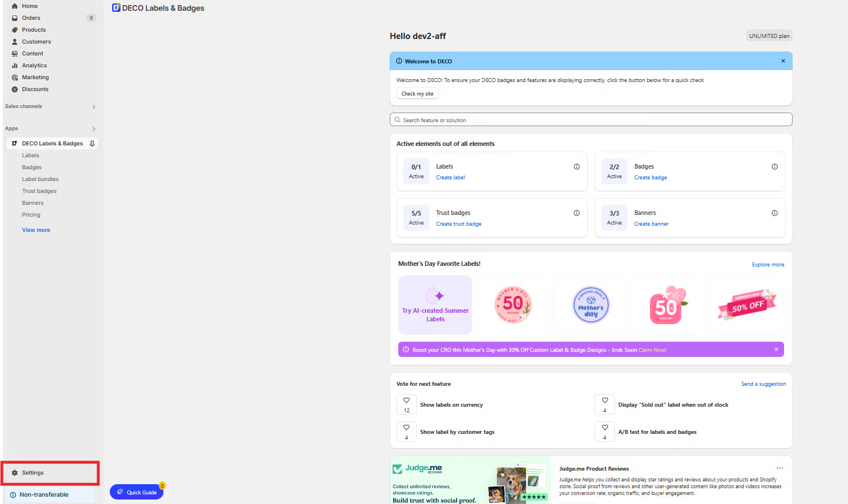This screenshot has width=848, height=504.
Task: Expand the Sales channels section
Action: (x=94, y=107)
